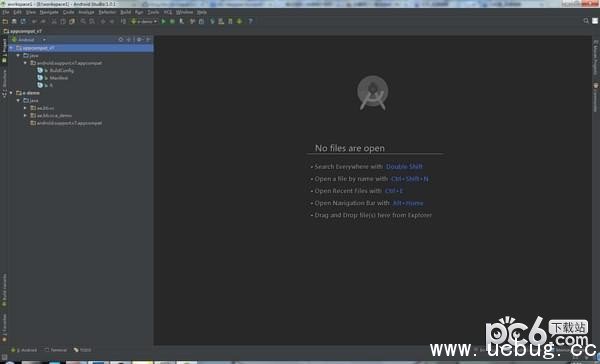
Task: Collapse the java folder under demo module
Action: pos(18,100)
